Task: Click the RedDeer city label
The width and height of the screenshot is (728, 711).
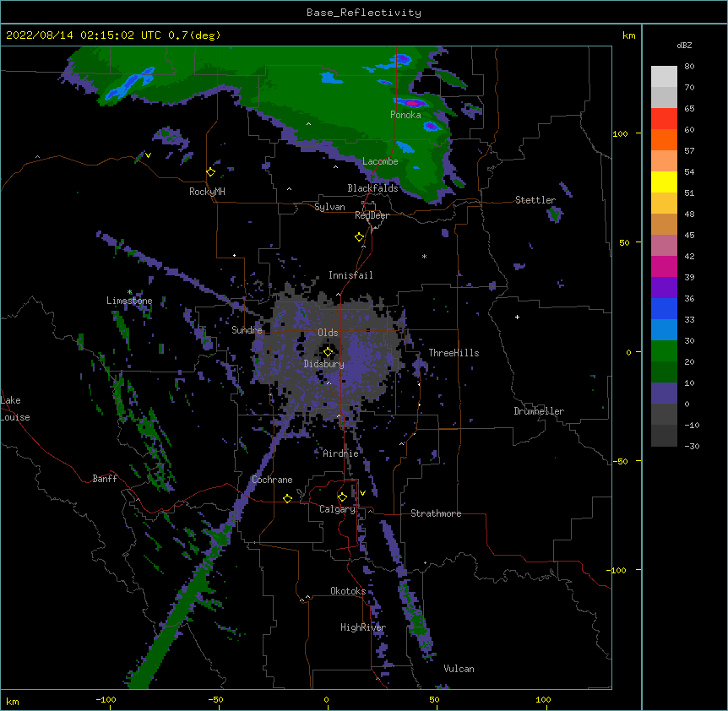Action: (x=372, y=215)
